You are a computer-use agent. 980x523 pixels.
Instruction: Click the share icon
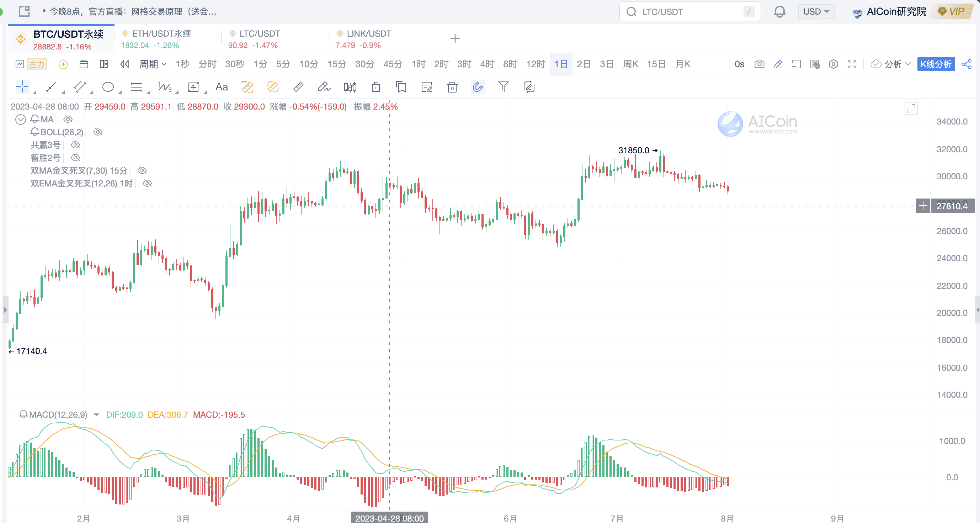(x=966, y=64)
